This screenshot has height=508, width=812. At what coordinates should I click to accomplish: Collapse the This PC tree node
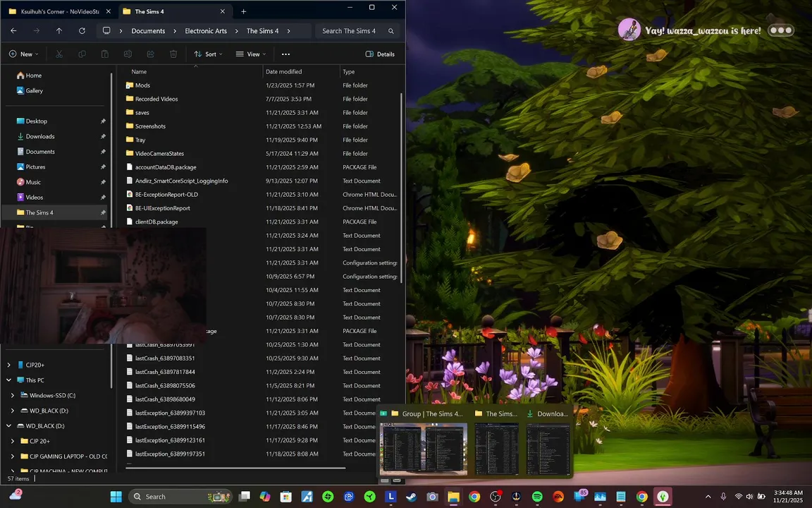pos(8,380)
